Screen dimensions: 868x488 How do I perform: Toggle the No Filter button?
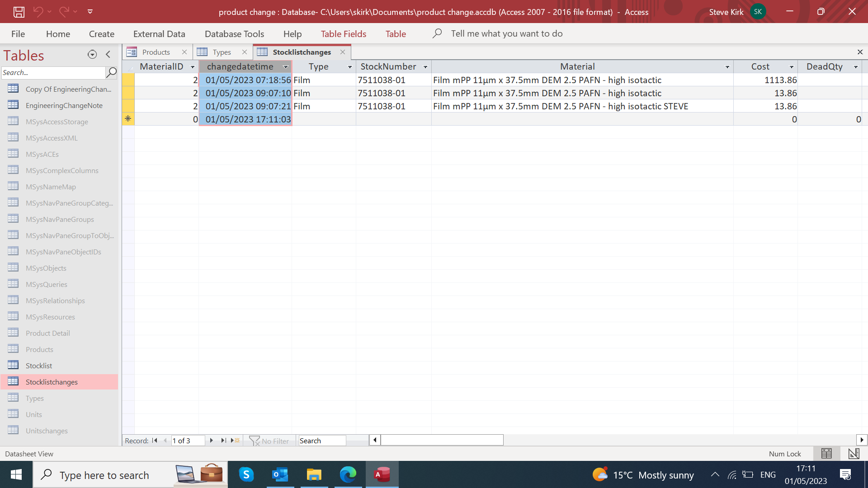pyautogui.click(x=269, y=441)
